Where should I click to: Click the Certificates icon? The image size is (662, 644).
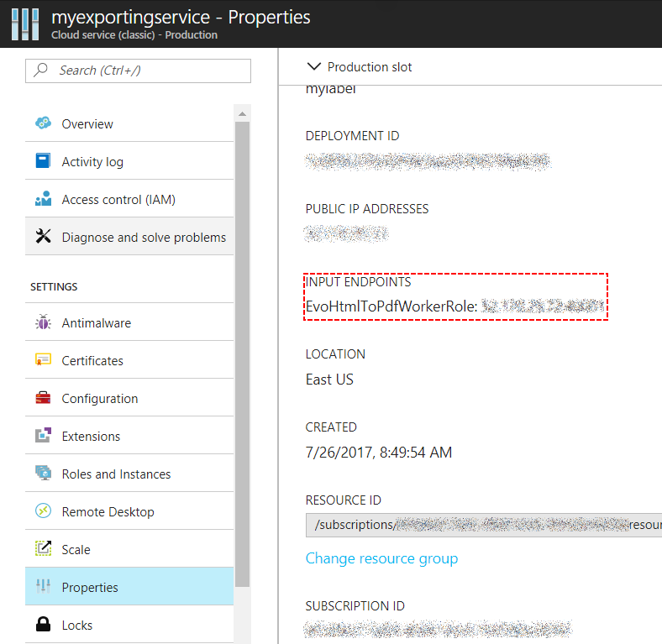(x=43, y=360)
